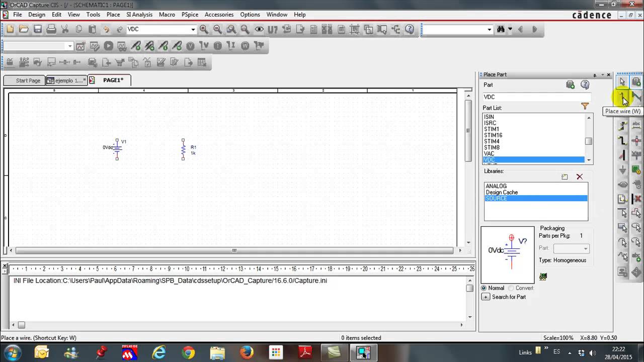The width and height of the screenshot is (644, 362).
Task: Select the V1 voltage source symbol
Action: tap(117, 149)
